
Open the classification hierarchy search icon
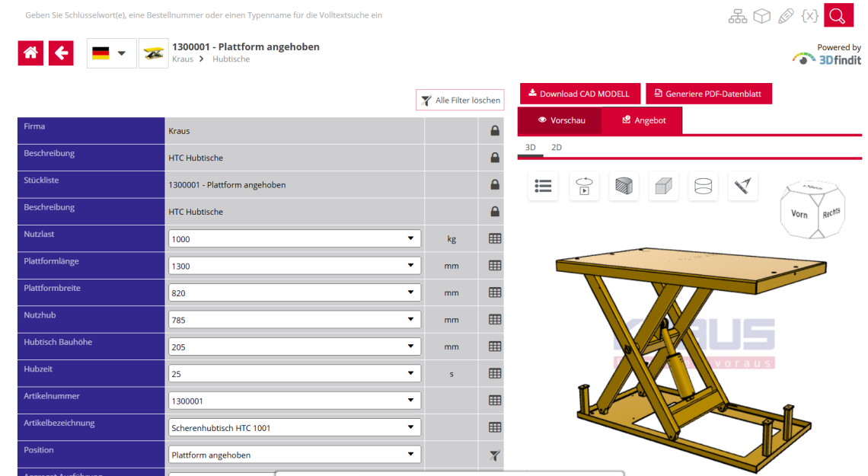pos(737,16)
